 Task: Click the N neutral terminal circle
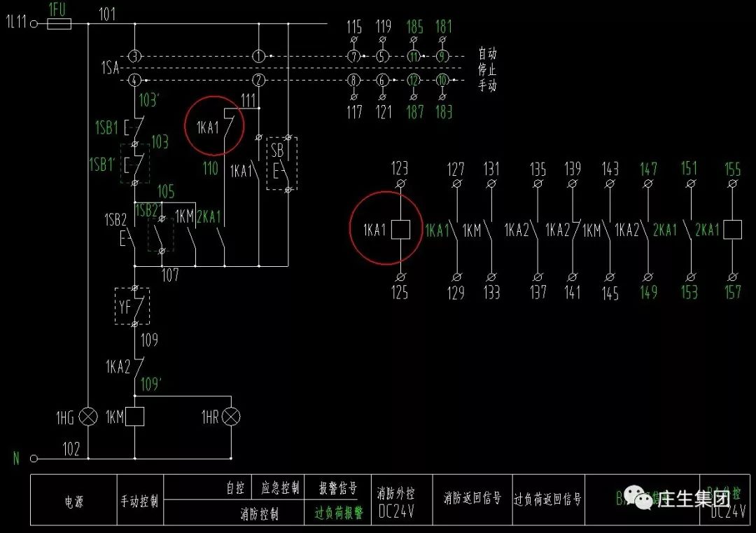pyautogui.click(x=34, y=459)
